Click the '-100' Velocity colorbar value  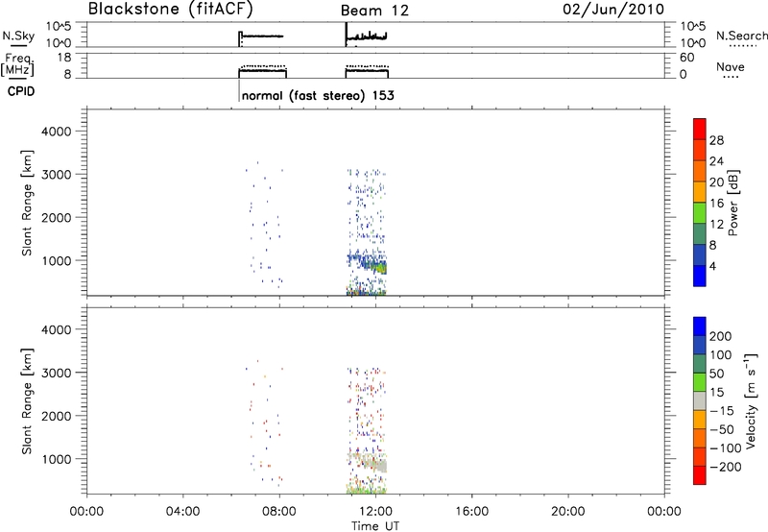[726, 447]
